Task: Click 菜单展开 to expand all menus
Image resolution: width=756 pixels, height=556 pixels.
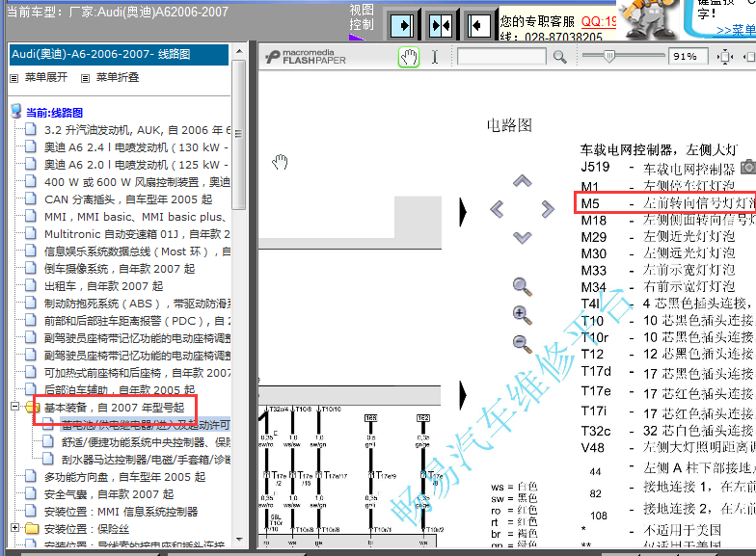Action: 46,77
